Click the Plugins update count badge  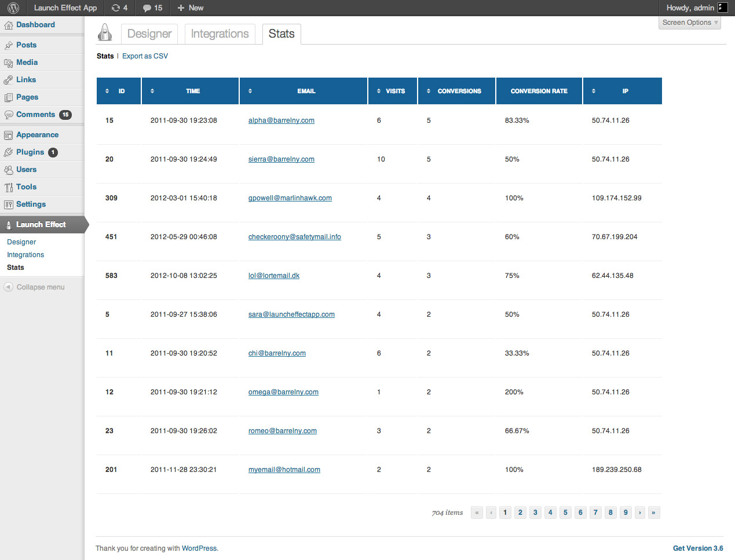pos(53,152)
